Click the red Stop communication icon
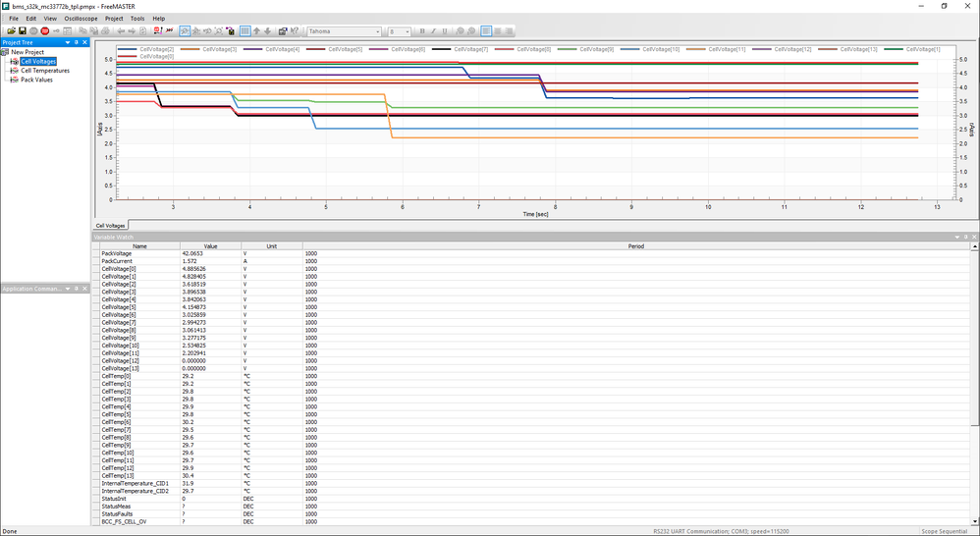The height and width of the screenshot is (536, 980). (x=45, y=30)
